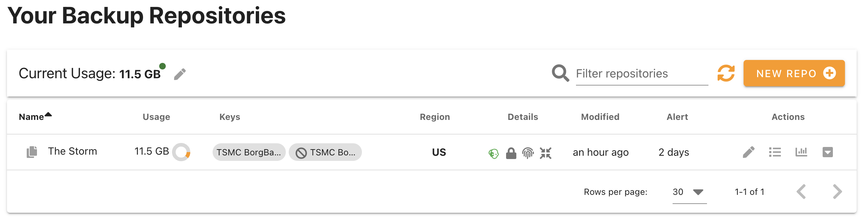This screenshot has width=868, height=223.
Task: Click the lock icon in Details column
Action: (511, 153)
